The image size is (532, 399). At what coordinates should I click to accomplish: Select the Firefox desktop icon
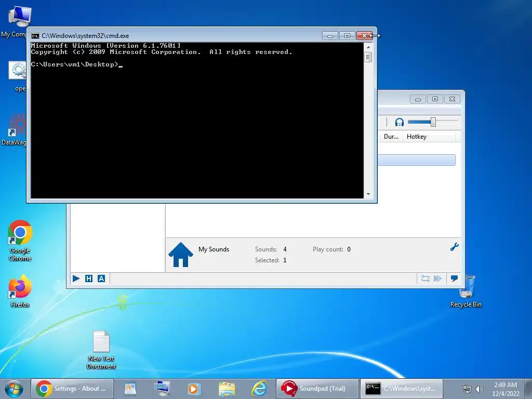coord(20,291)
